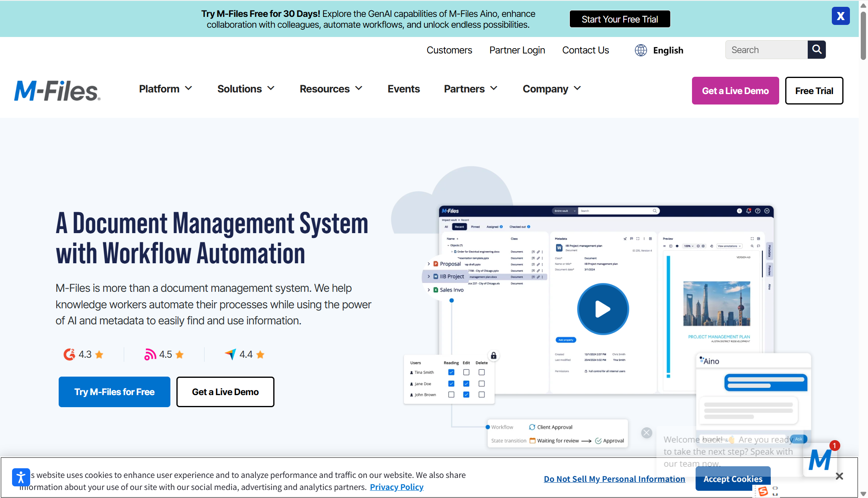The height and width of the screenshot is (498, 868).
Task: Open the Company dropdown menu
Action: tap(551, 89)
